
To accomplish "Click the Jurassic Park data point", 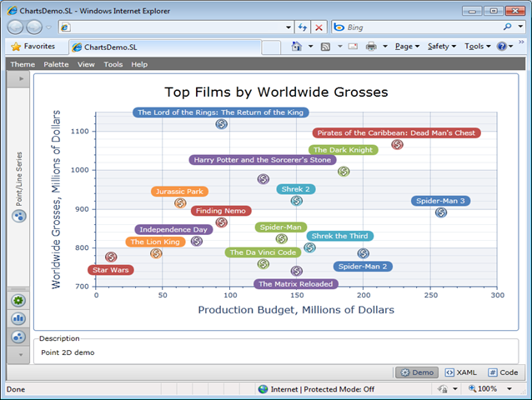I will [x=180, y=203].
